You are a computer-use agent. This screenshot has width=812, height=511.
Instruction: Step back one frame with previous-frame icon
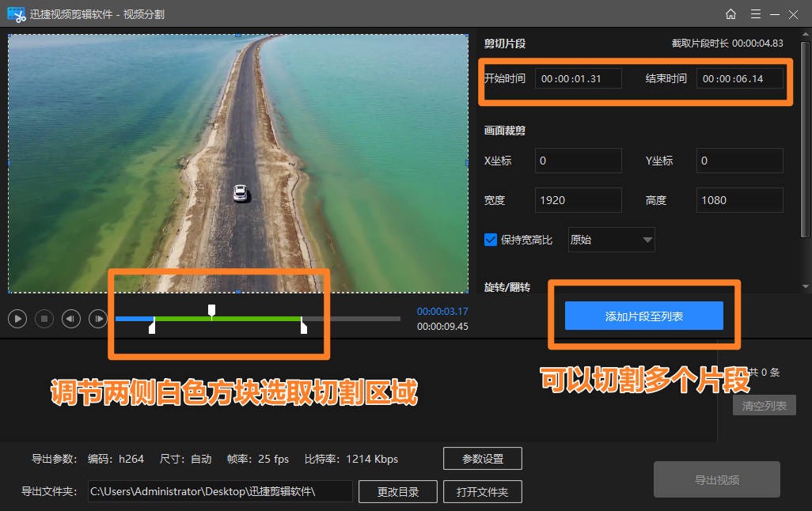point(70,319)
